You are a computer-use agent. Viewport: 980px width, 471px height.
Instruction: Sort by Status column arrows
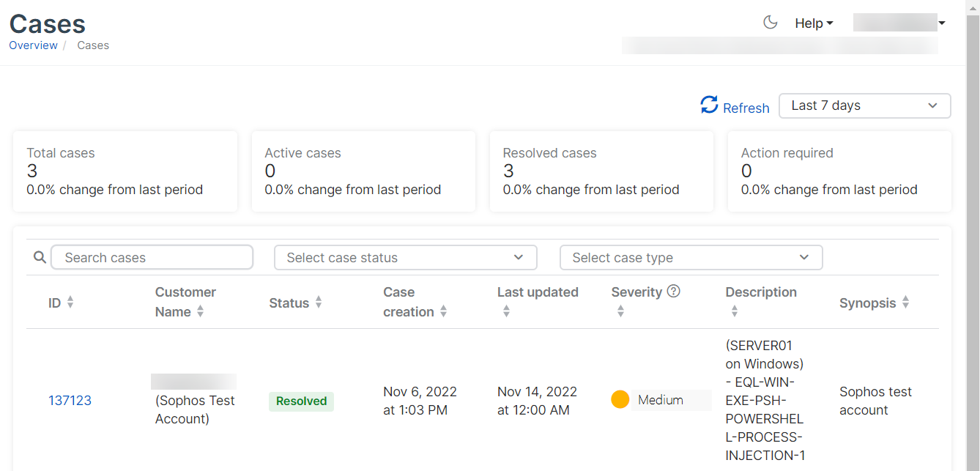point(319,303)
